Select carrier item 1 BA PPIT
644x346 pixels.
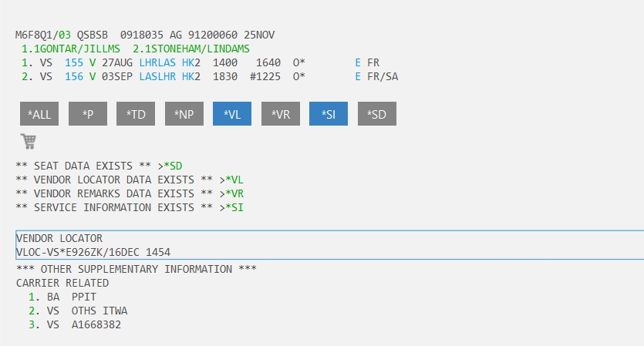click(x=62, y=297)
